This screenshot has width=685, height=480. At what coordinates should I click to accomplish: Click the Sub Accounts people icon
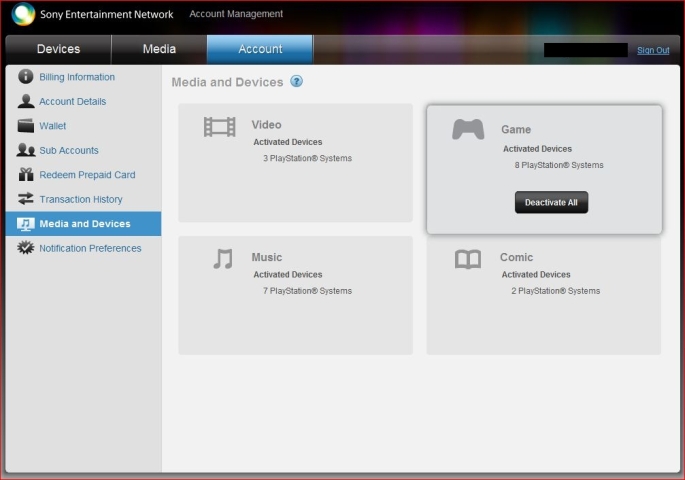tap(26, 150)
